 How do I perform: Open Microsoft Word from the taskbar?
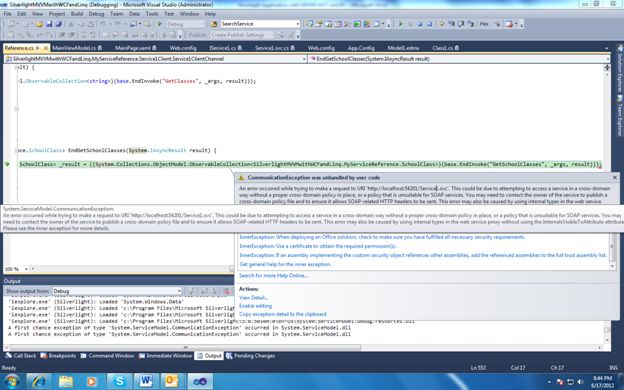146,381
